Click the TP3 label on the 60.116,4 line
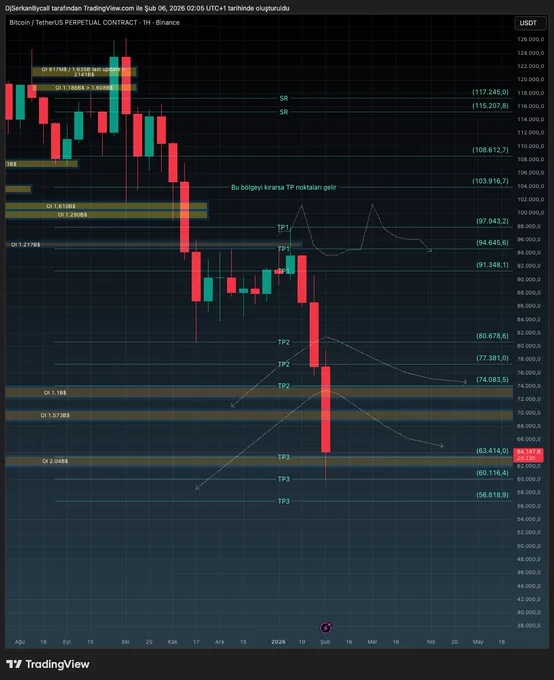 [x=284, y=479]
